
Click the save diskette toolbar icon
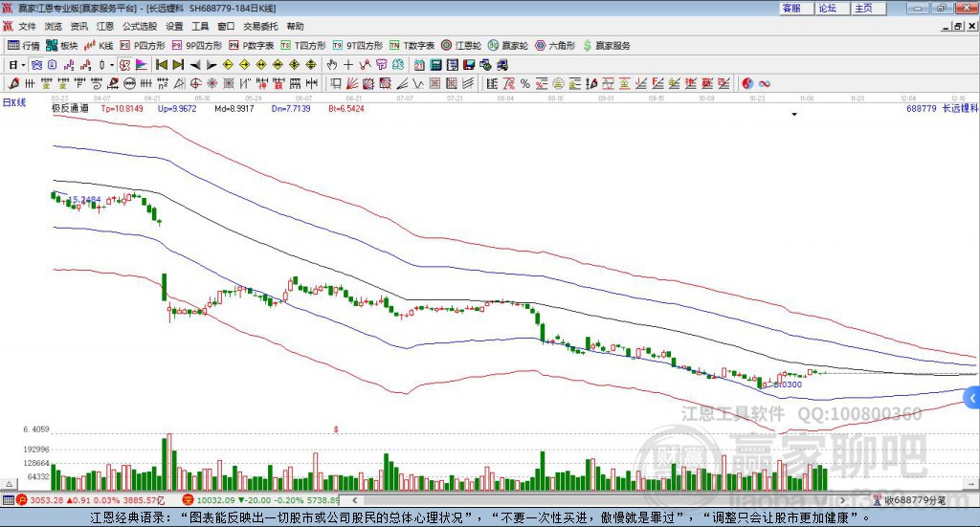(x=469, y=64)
